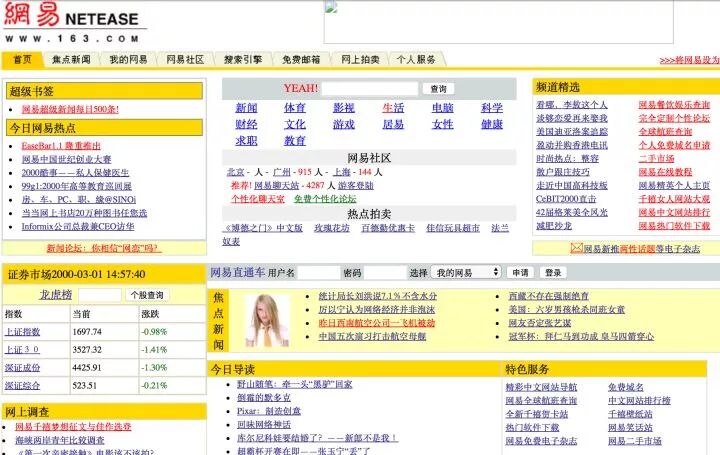
Task: Open the 玫瑰花坊 auction link
Action: pyautogui.click(x=332, y=228)
